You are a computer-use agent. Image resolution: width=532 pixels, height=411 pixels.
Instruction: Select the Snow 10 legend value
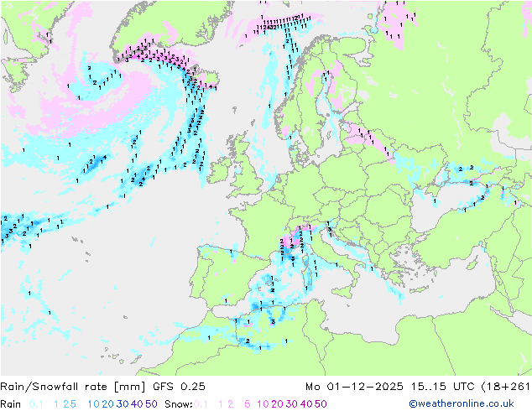263,404
